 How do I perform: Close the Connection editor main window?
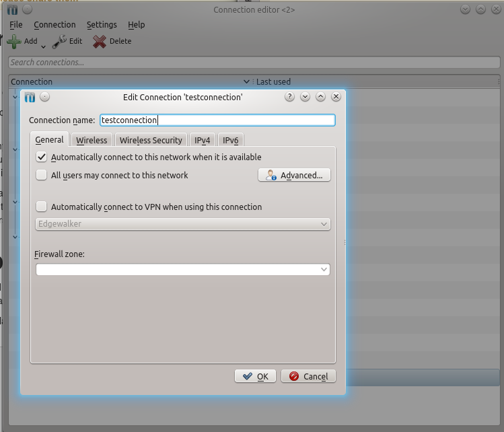tap(497, 9)
